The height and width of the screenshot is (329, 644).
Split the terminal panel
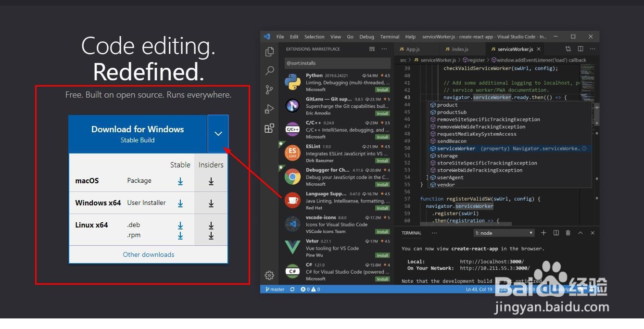coord(556,233)
